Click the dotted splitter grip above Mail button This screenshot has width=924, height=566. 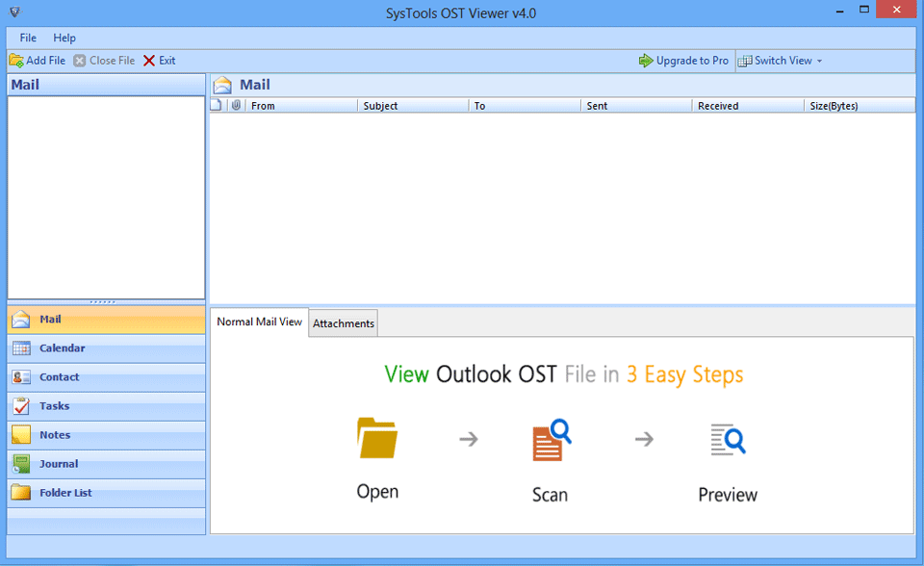103,302
